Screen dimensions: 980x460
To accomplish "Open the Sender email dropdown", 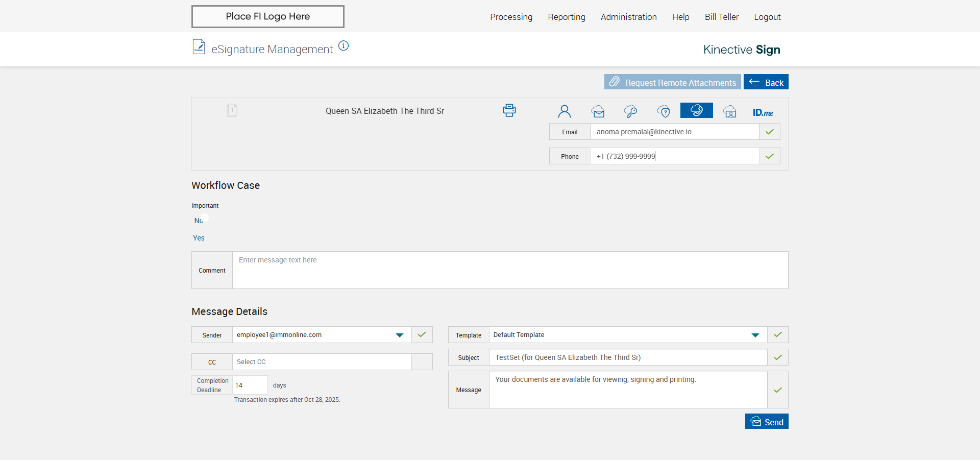I will coord(399,335).
